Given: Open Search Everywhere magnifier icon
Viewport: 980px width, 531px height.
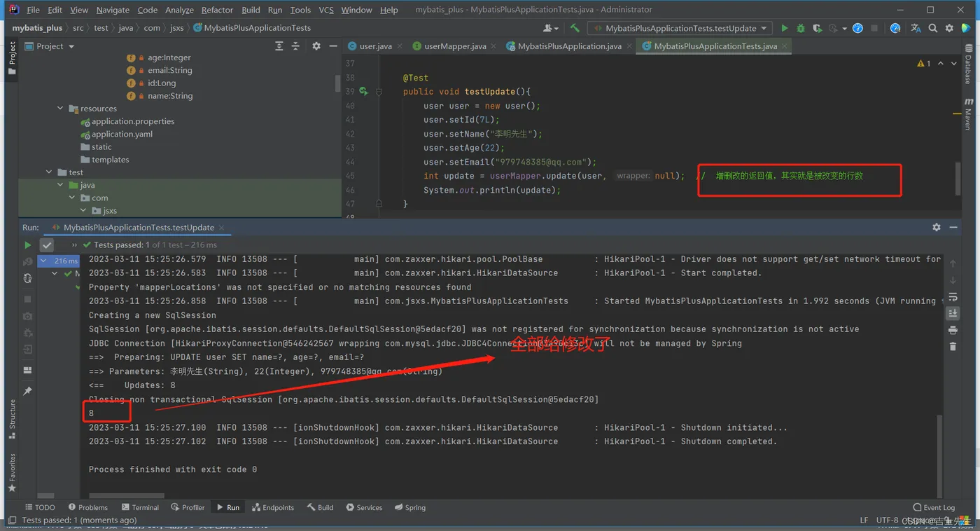Looking at the screenshot, I should pyautogui.click(x=932, y=28).
